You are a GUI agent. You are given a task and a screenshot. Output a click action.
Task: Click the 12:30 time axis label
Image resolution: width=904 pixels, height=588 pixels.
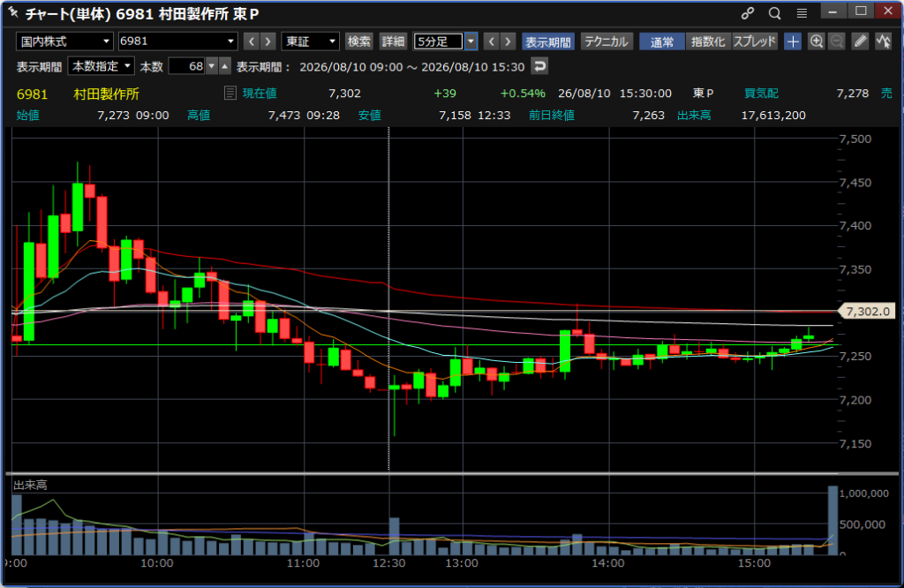tap(388, 563)
